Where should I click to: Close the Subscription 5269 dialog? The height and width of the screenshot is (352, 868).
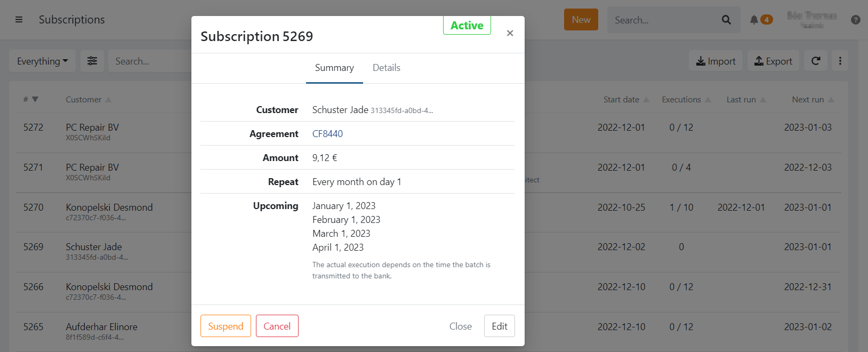click(x=510, y=33)
